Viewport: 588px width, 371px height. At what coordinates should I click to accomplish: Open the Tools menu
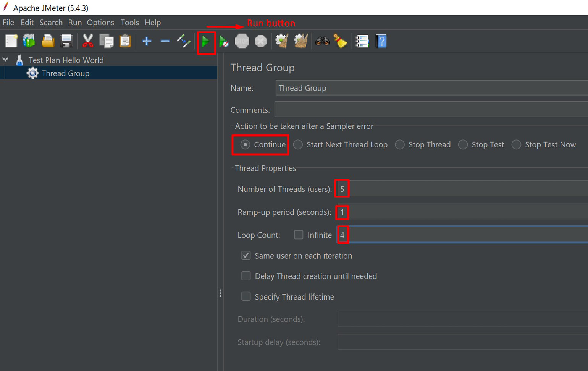pos(129,23)
